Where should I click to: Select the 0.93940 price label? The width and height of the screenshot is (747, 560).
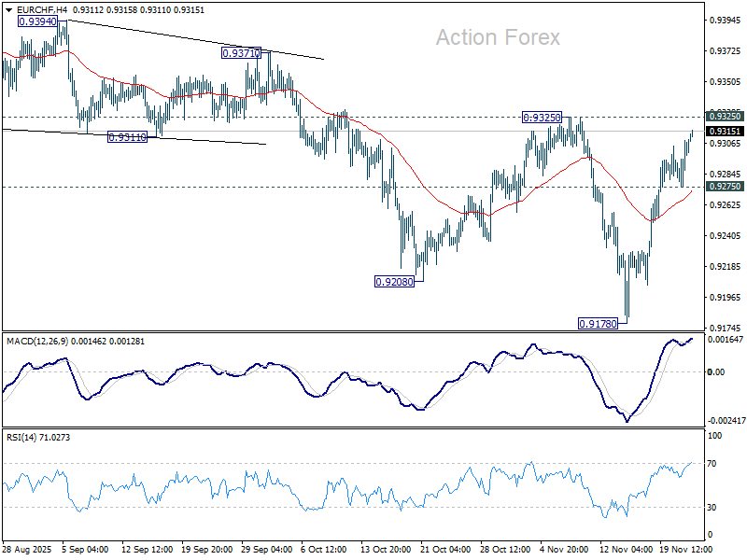point(37,21)
